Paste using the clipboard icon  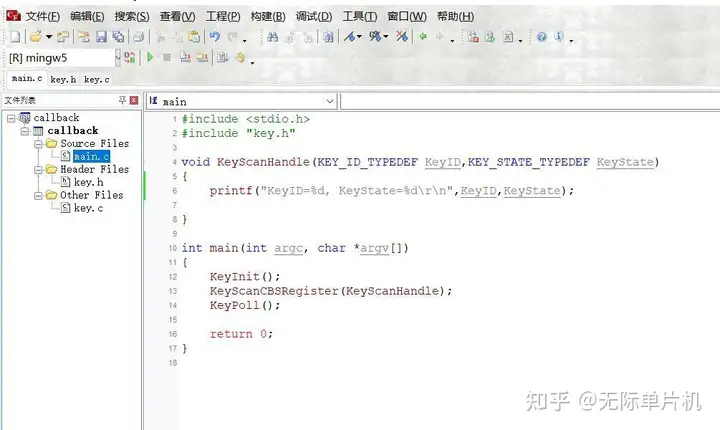[194, 36]
